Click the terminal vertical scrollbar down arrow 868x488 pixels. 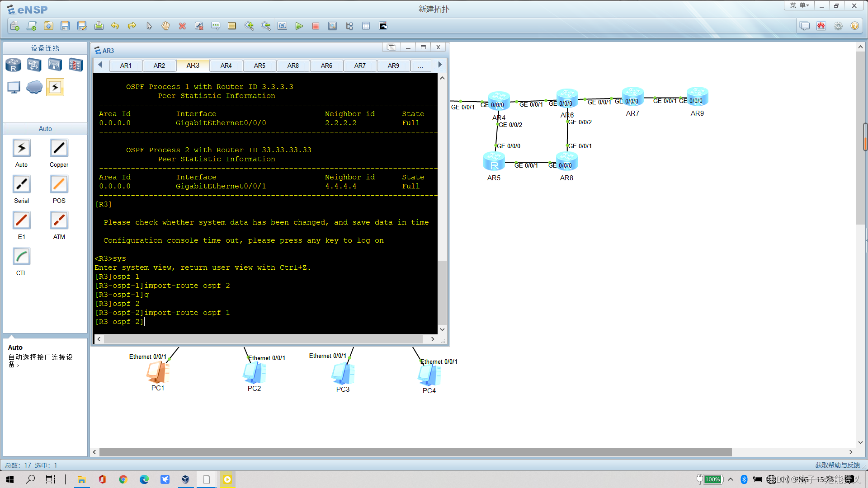[x=442, y=329]
